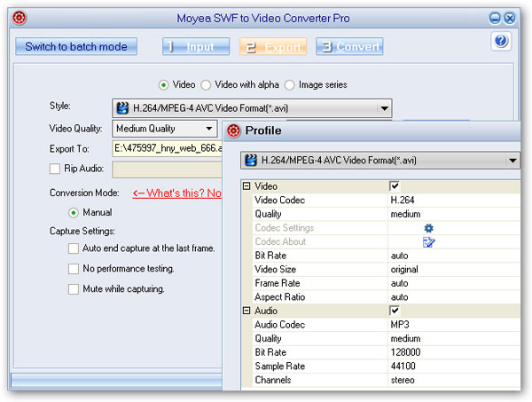The height and width of the screenshot is (402, 532).
Task: Select the Audio Codec MP3 value
Action: click(x=400, y=325)
